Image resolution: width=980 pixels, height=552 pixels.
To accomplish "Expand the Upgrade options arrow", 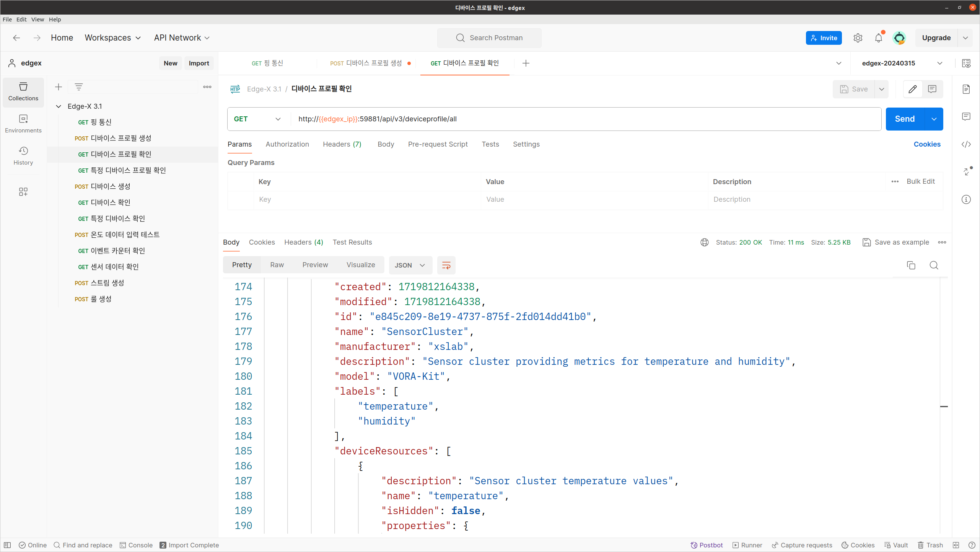I will point(965,38).
